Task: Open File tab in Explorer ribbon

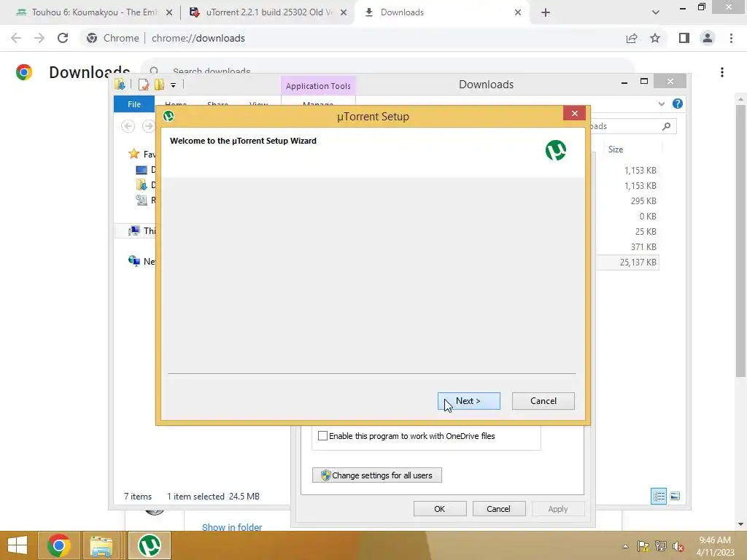Action: pos(134,104)
